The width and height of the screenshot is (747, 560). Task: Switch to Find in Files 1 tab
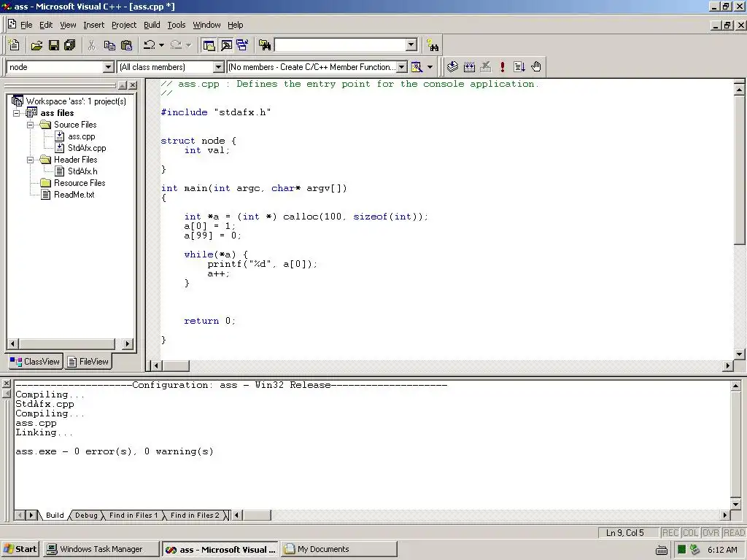(133, 516)
